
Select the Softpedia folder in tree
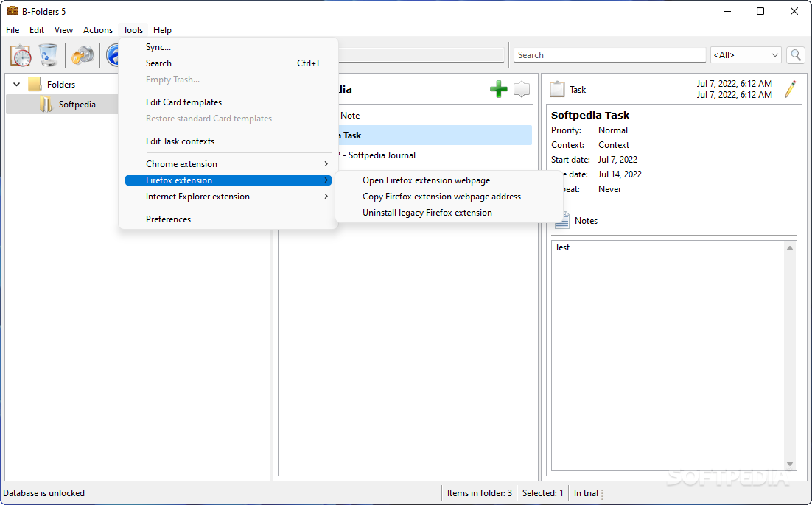(x=77, y=104)
